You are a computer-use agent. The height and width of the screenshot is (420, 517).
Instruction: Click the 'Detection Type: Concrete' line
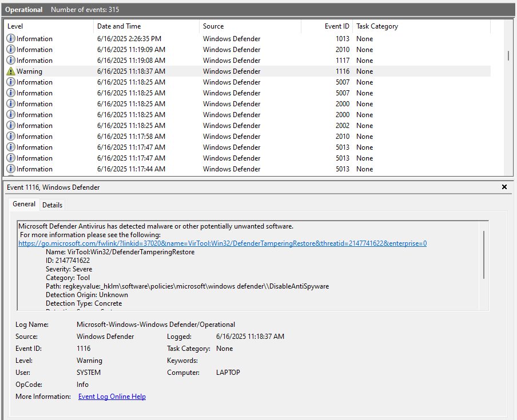pyautogui.click(x=83, y=303)
